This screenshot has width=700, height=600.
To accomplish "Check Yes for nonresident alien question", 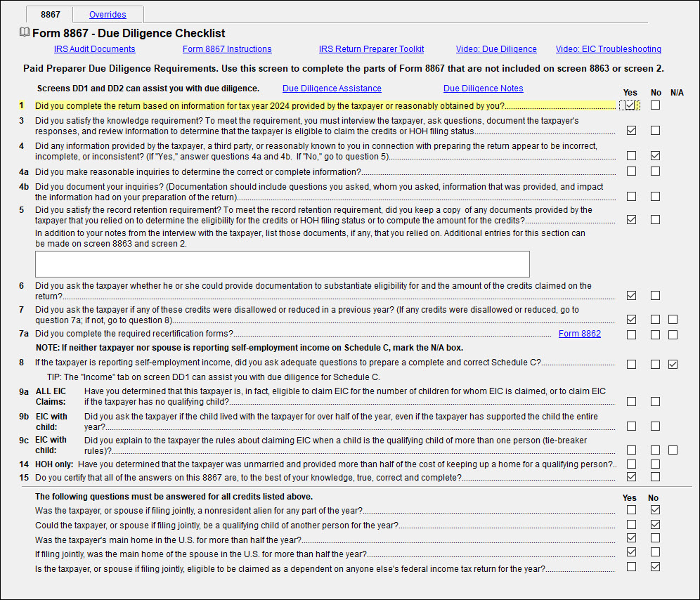I will [x=631, y=510].
